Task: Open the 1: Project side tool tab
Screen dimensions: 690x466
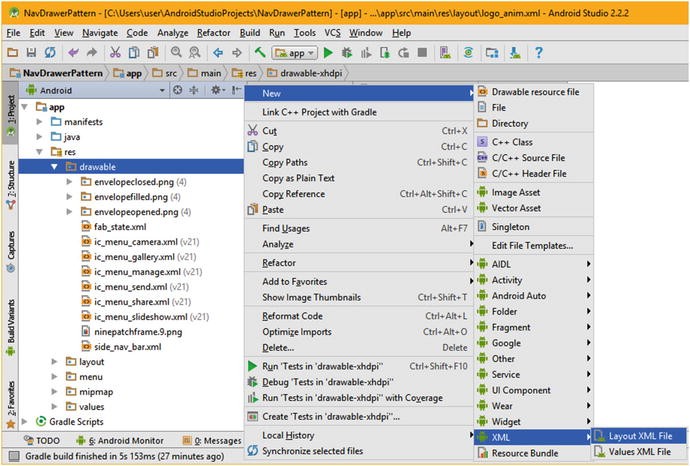Action: click(11, 114)
